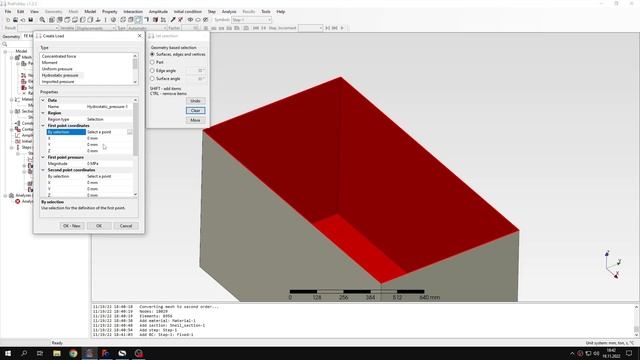Open File Explorer from taskbar
The image size is (640, 360).
[57, 353]
